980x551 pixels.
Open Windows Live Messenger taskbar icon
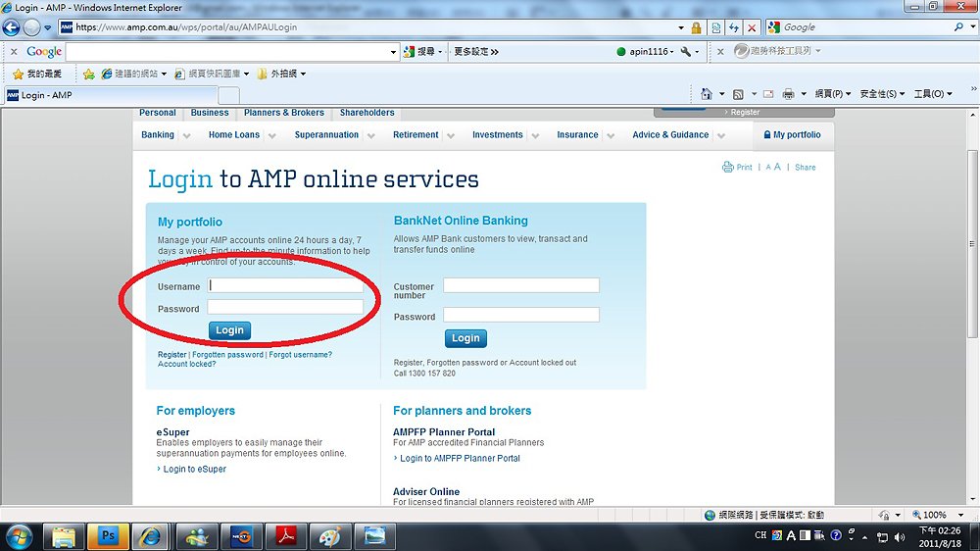click(x=198, y=536)
